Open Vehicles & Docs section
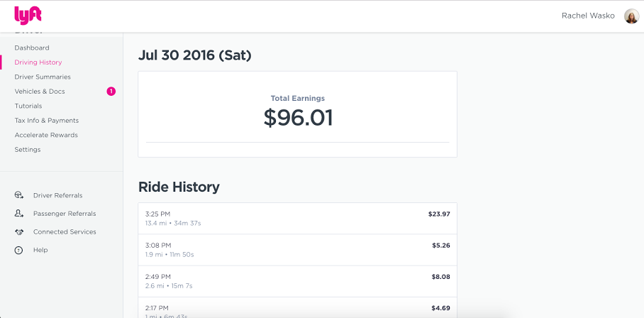 point(40,91)
